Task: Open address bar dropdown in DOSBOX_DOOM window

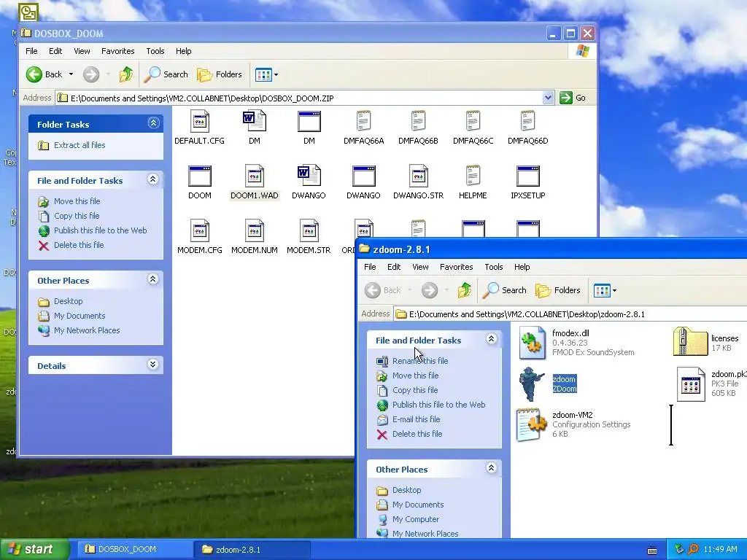Action: coord(548,98)
